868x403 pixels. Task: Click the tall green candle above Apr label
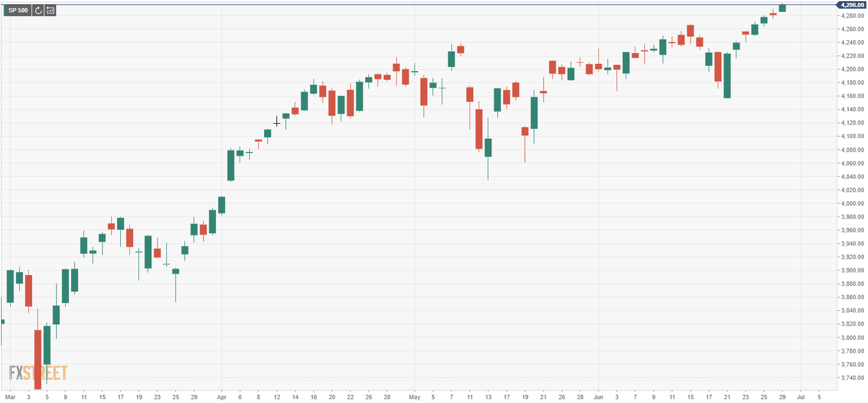pos(231,164)
